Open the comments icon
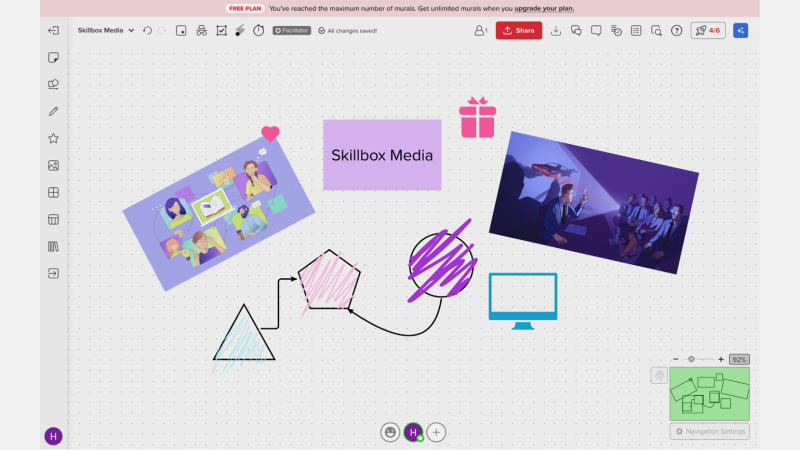The image size is (800, 450). pos(596,31)
